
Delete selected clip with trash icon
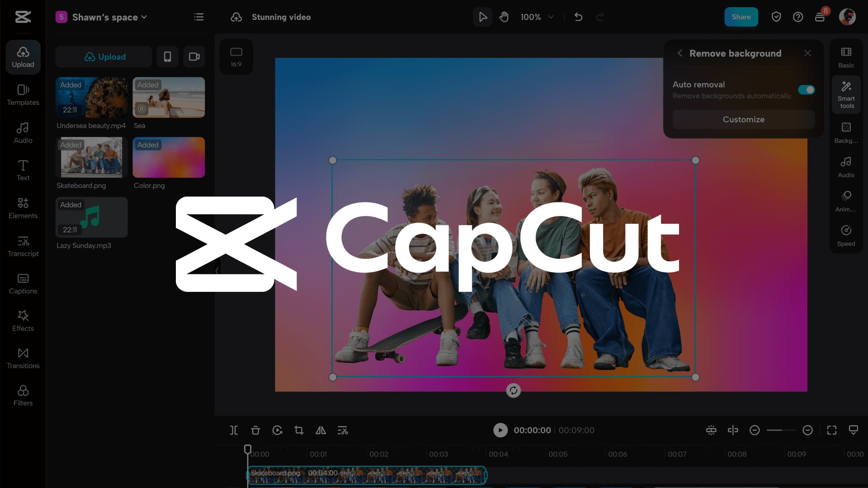255,430
